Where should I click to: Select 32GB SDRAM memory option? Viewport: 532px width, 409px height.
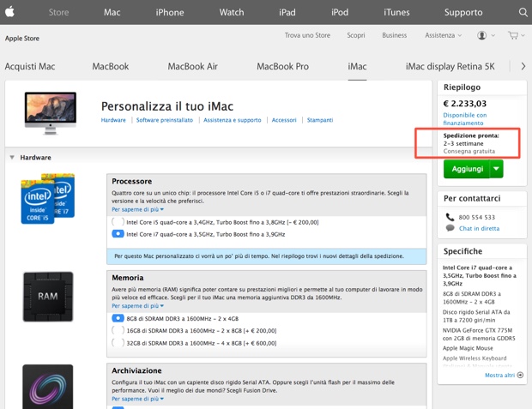coord(118,343)
